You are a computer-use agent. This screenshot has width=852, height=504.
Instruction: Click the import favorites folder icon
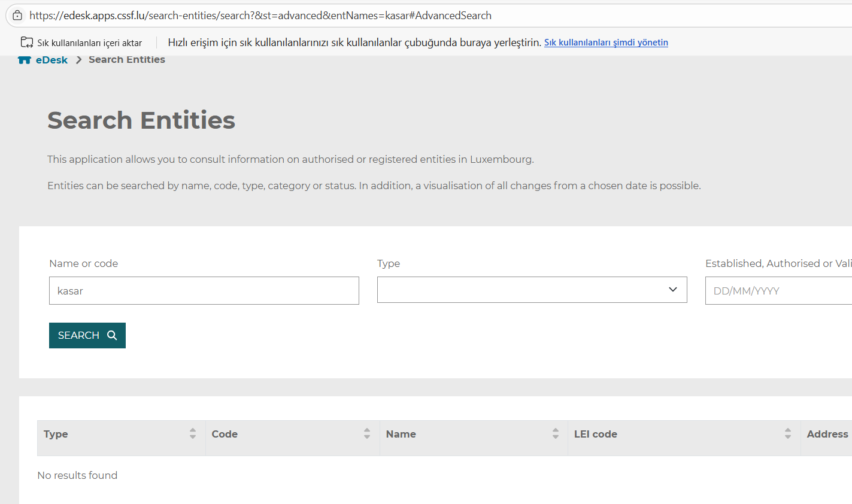pos(27,42)
